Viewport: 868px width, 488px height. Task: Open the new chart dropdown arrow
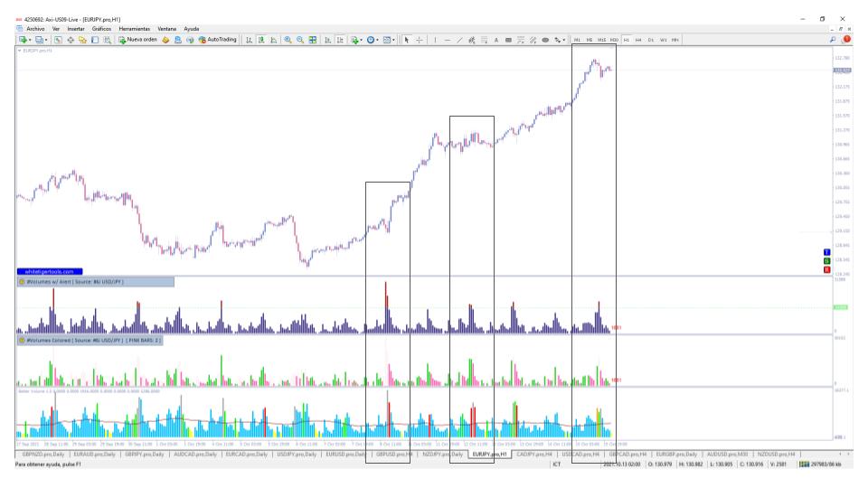tap(30, 40)
